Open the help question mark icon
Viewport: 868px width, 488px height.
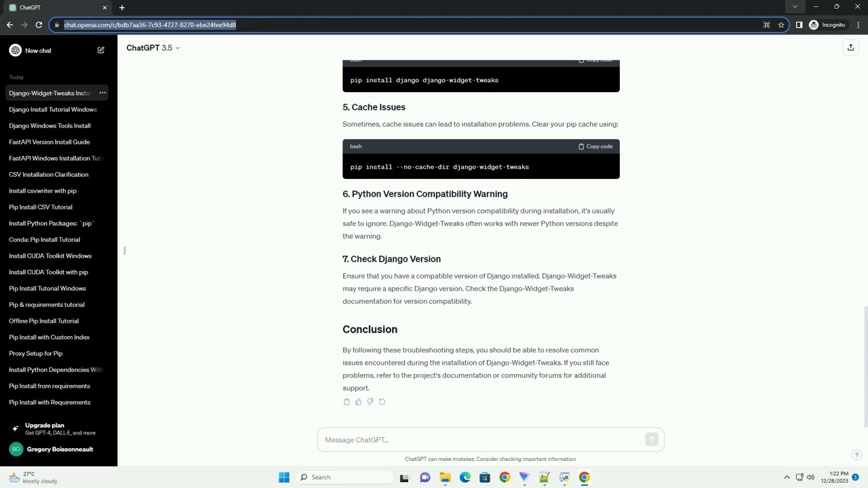coord(856,455)
